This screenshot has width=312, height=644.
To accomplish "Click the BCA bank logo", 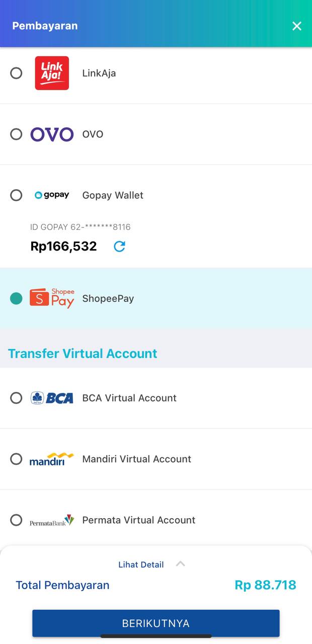I will 52,398.
